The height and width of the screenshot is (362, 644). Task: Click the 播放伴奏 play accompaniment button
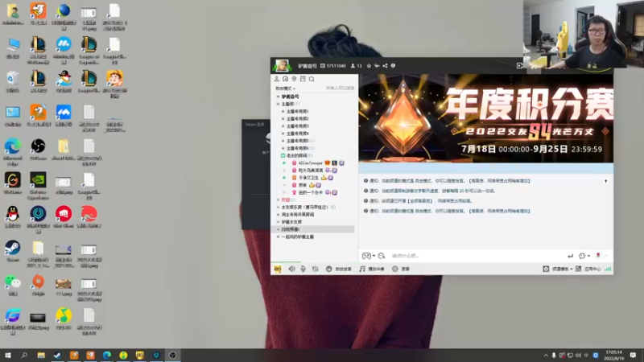[372, 269]
